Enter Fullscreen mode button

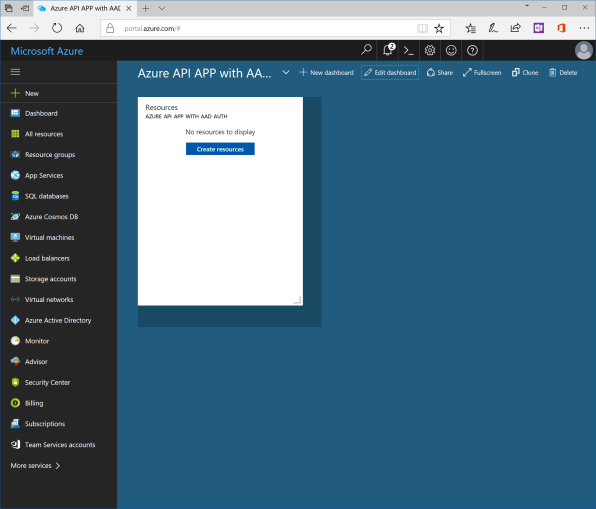click(x=482, y=72)
